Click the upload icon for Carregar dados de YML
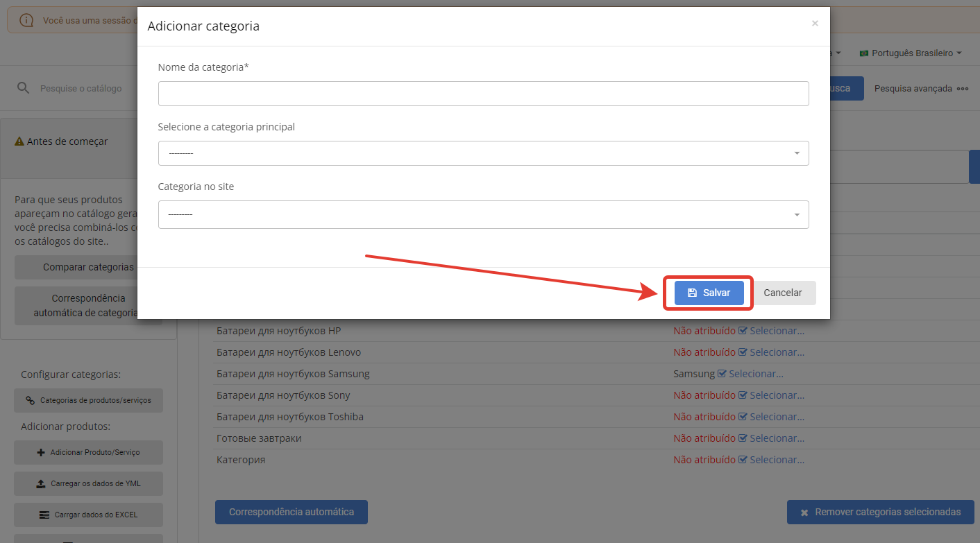Image resolution: width=980 pixels, height=543 pixels. [41, 483]
